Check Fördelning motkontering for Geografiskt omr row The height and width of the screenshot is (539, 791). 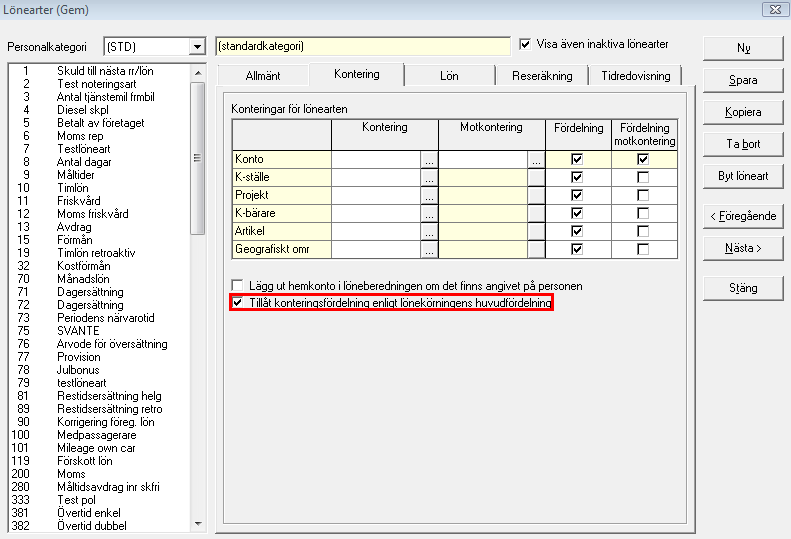click(643, 249)
